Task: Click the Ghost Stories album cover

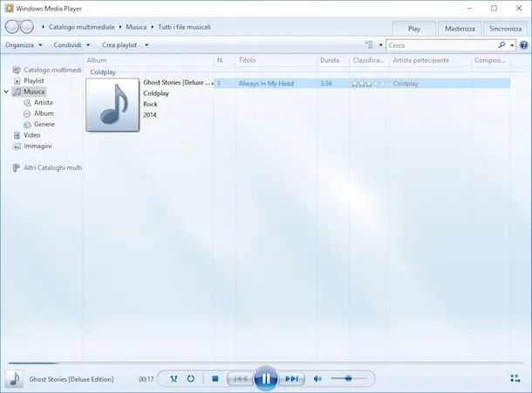Action: click(113, 105)
